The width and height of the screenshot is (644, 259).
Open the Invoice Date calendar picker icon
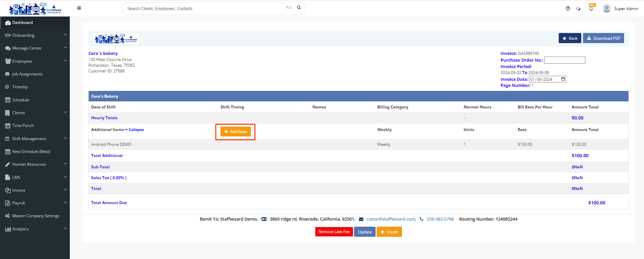[x=563, y=79]
